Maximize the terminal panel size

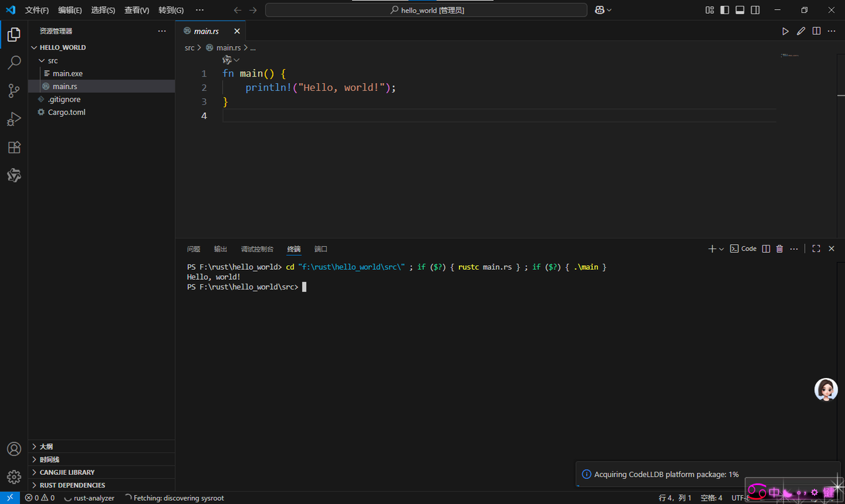click(817, 249)
